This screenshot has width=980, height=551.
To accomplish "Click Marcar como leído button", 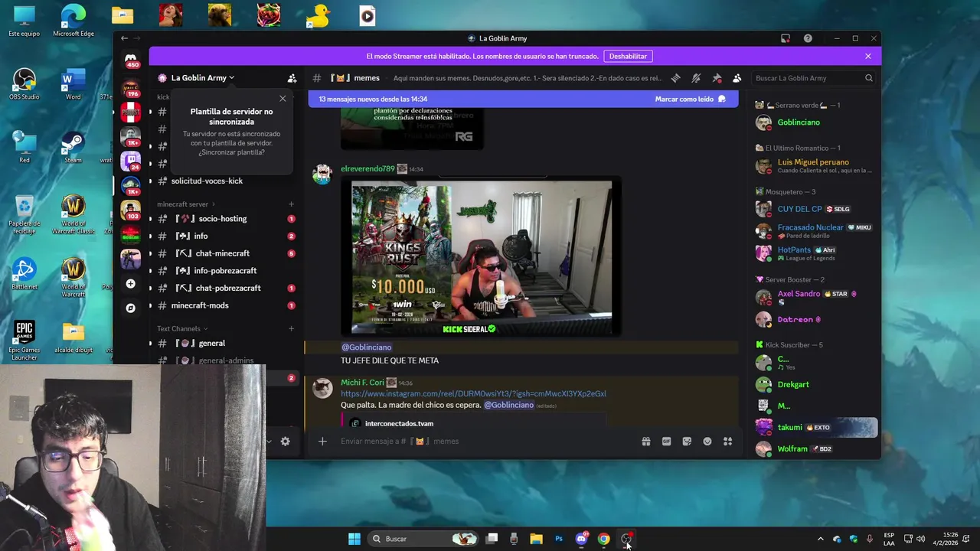I will (691, 99).
